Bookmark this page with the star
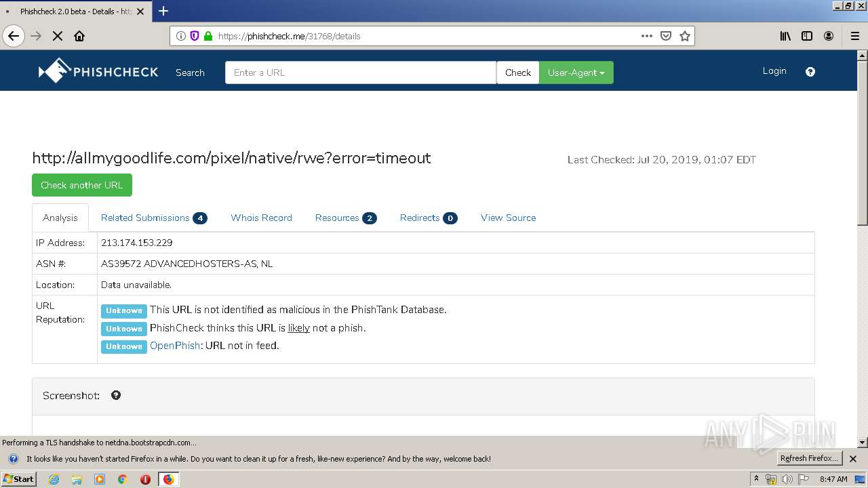This screenshot has width=868, height=488. (x=685, y=36)
